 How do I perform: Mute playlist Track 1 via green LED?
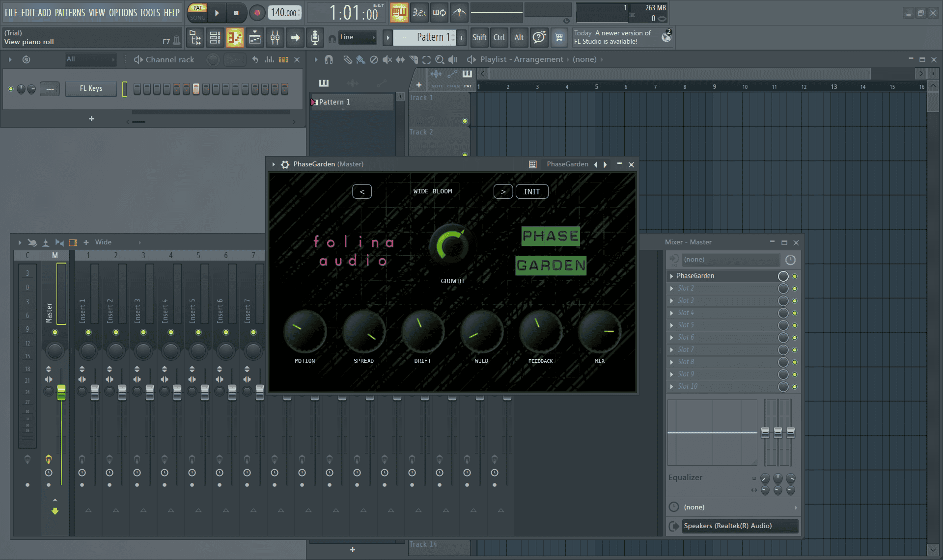pyautogui.click(x=465, y=121)
